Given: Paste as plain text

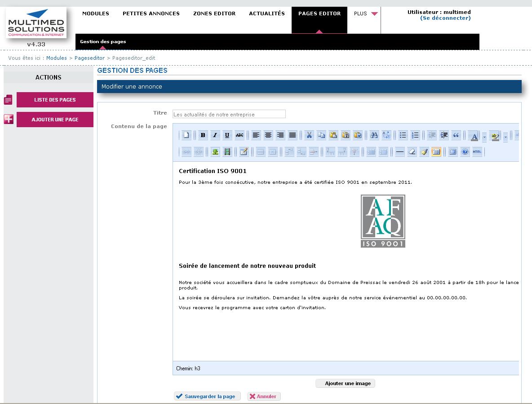Looking at the screenshot, I should click(x=346, y=135).
